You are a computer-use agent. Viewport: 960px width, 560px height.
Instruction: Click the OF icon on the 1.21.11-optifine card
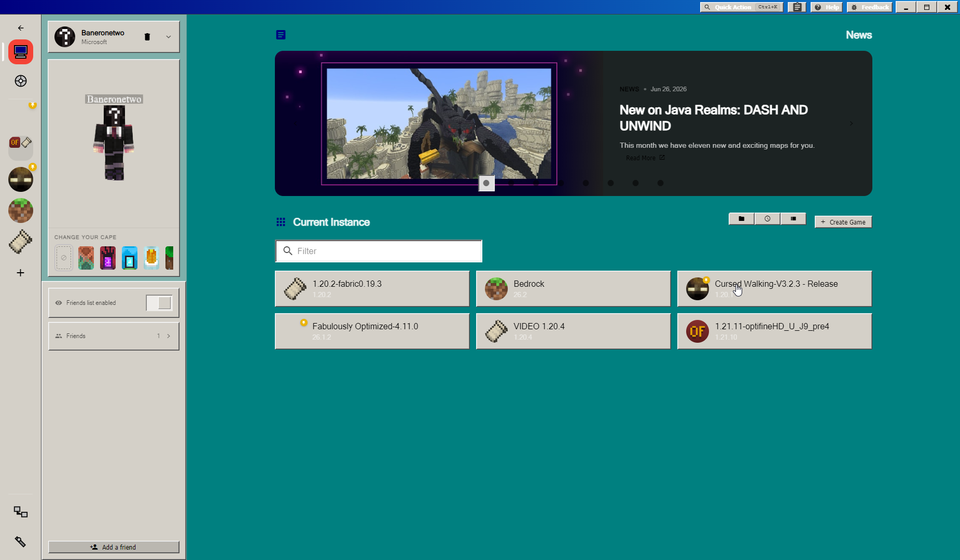(698, 331)
